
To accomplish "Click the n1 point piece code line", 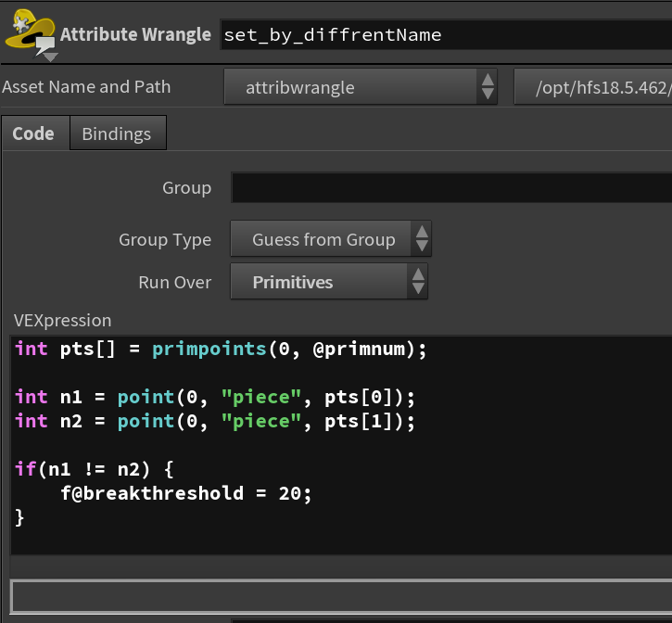I will point(215,397).
